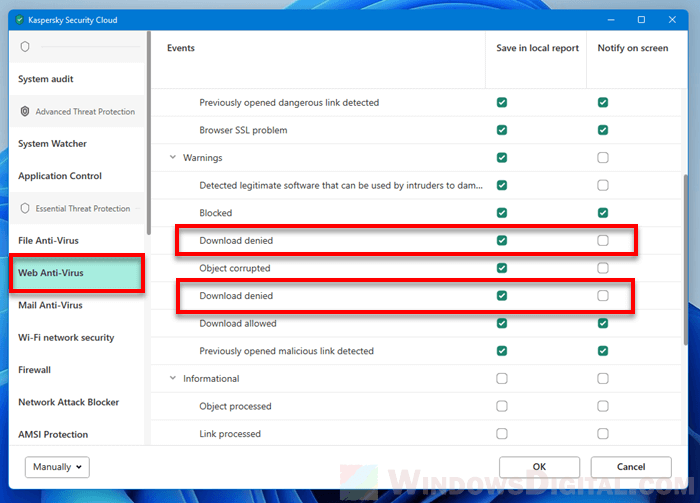The image size is (700, 503).
Task: Confirm settings with the OK button
Action: (x=539, y=467)
